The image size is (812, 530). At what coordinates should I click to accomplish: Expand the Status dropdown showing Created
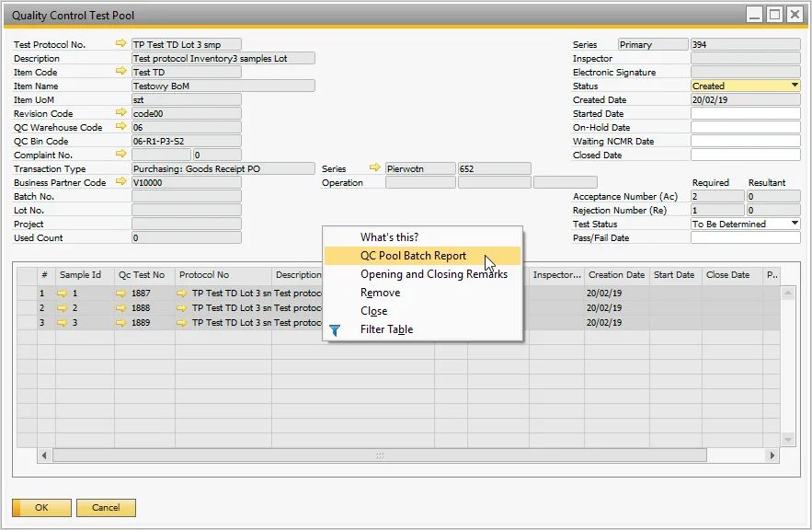pyautogui.click(x=795, y=86)
